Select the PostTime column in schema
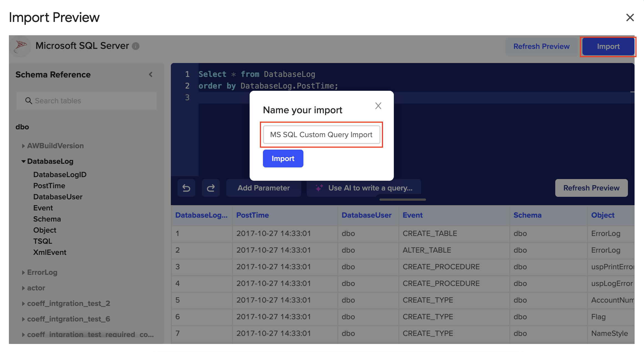This screenshot has height=352, width=644. [x=49, y=186]
